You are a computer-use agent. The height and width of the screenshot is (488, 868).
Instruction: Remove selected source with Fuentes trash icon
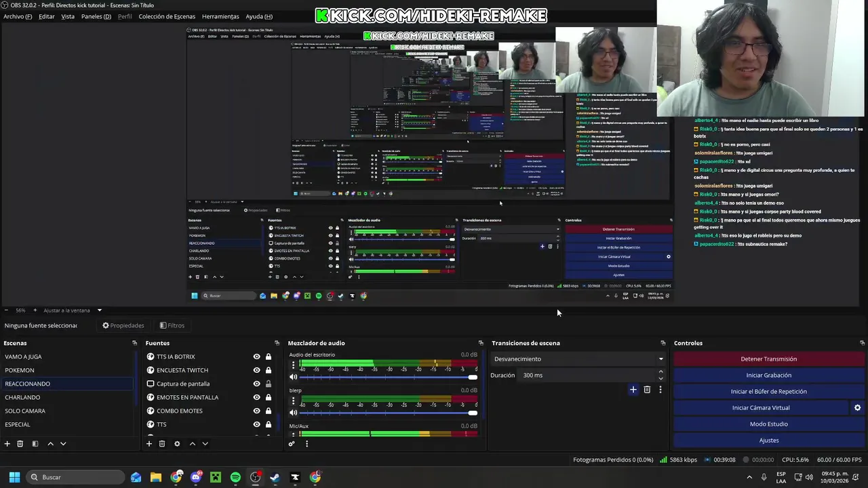[x=162, y=444]
